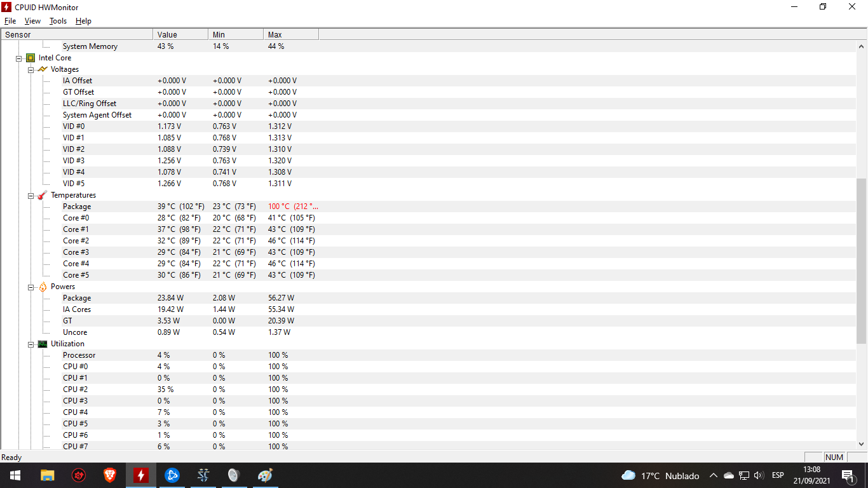The height and width of the screenshot is (488, 868).
Task: Switch to StarCraft on the taskbar
Action: point(203,475)
